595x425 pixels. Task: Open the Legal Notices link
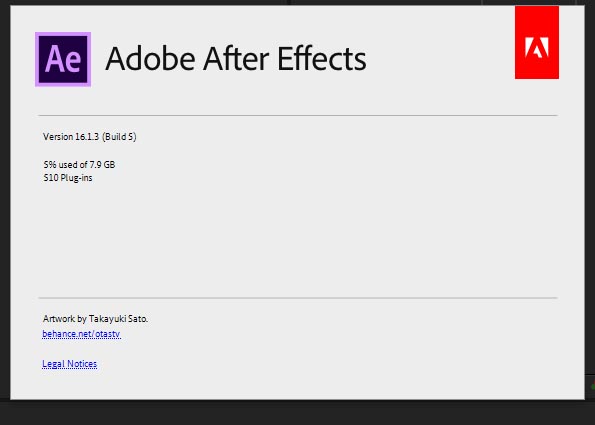coord(69,364)
